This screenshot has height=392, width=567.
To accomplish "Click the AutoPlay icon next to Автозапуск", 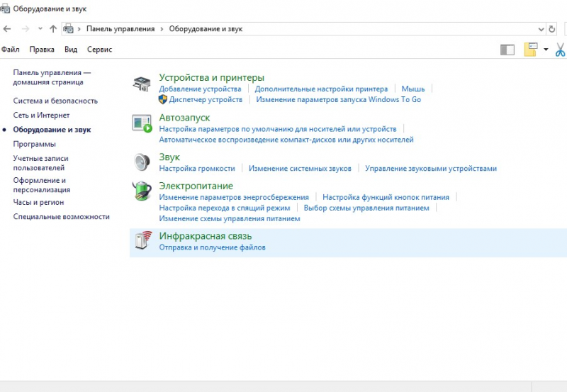I will click(142, 123).
